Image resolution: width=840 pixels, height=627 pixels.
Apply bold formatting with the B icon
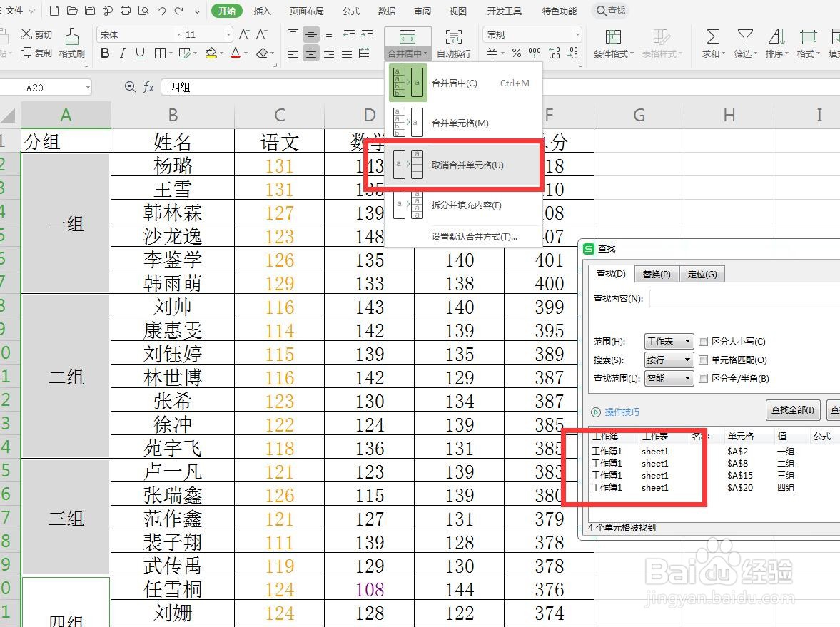[x=105, y=53]
